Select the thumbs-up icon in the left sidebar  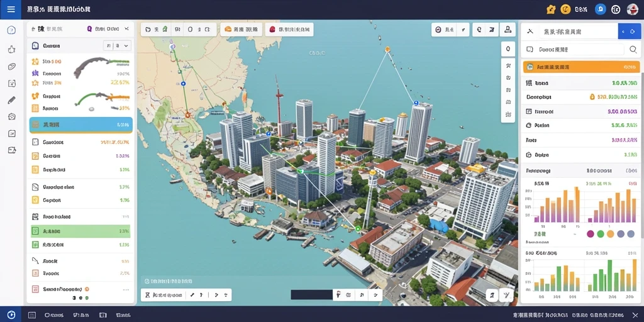click(11, 49)
